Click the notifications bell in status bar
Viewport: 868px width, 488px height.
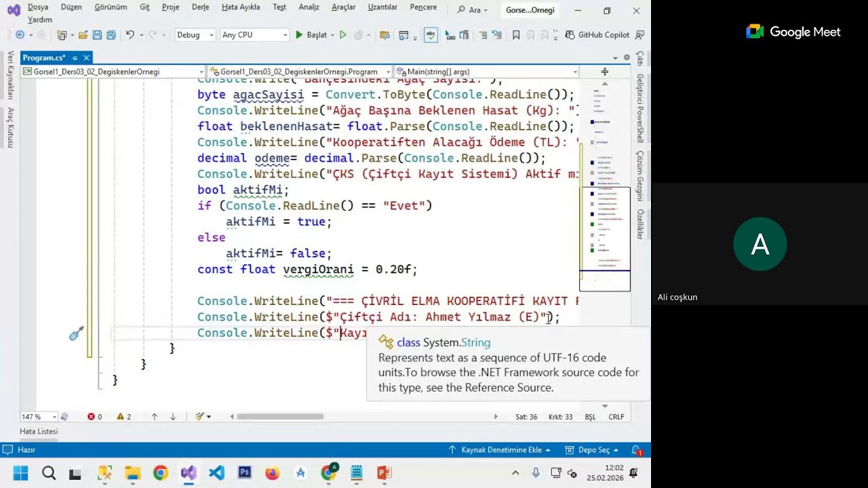[637, 450]
